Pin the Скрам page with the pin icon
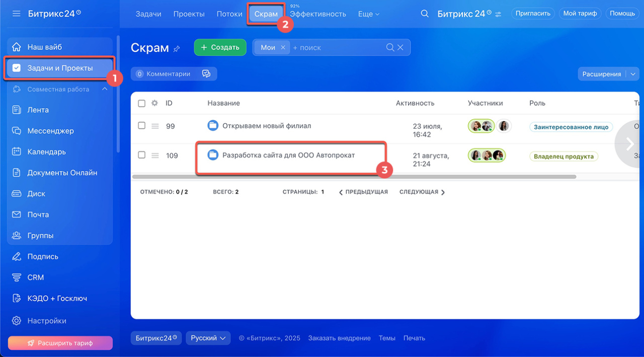644x357 pixels. click(x=177, y=49)
